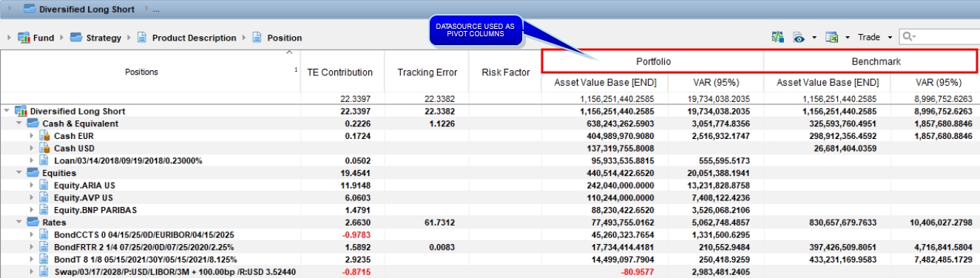The image size is (980, 278).
Task: Click the BondCCTS row document icon
Action: (44, 234)
